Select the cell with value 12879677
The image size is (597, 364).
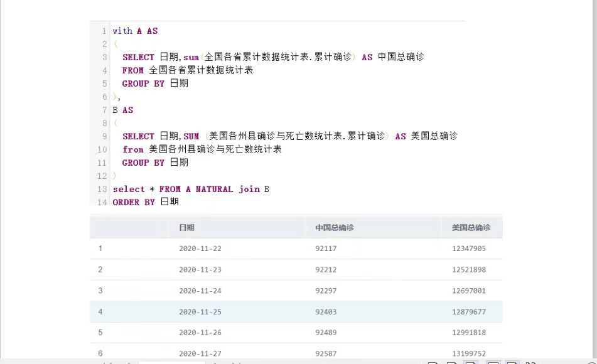tap(469, 312)
